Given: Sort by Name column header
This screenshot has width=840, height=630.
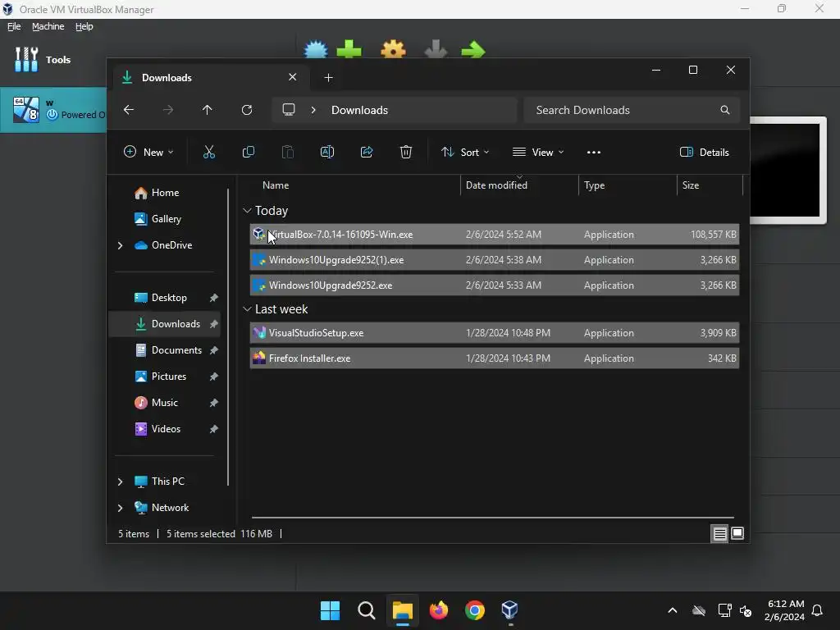Looking at the screenshot, I should 276,185.
